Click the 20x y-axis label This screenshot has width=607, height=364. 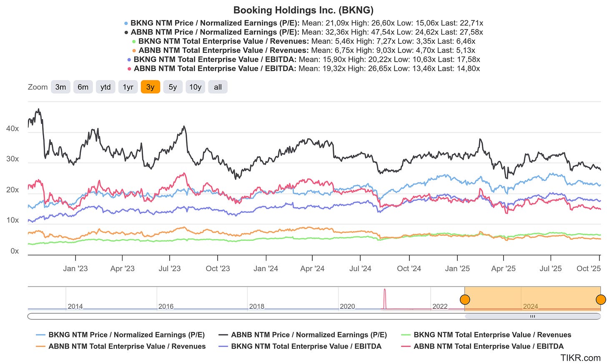coord(13,190)
